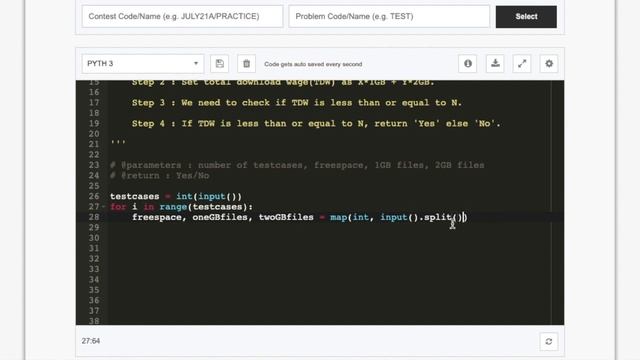640x360 pixels.
Task: Focus the Contest Code/Name input field
Action: click(182, 16)
